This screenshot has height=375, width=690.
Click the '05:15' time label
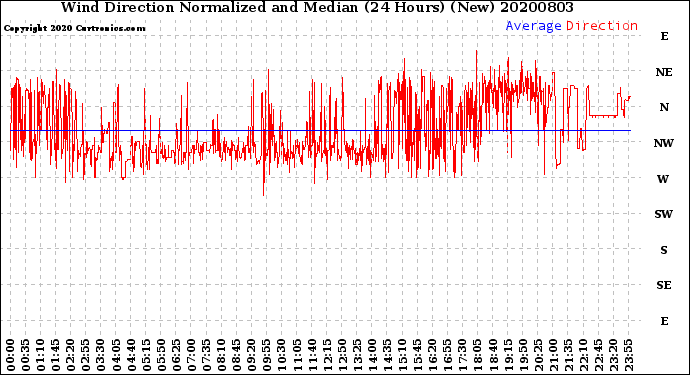click(146, 355)
